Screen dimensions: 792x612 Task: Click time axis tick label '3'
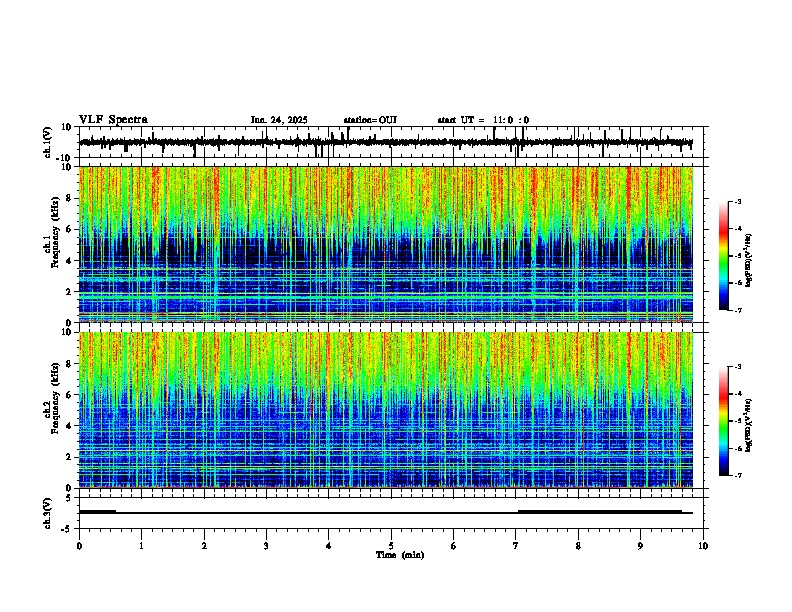coord(266,546)
